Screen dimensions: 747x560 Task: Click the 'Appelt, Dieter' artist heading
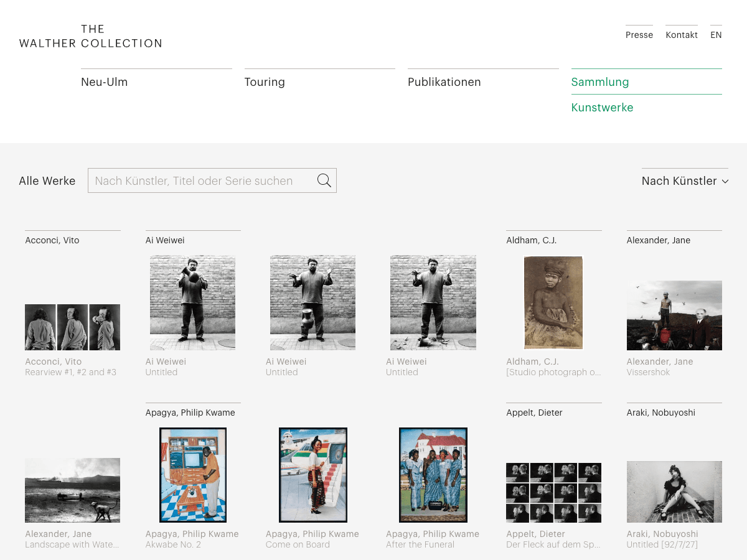click(535, 413)
